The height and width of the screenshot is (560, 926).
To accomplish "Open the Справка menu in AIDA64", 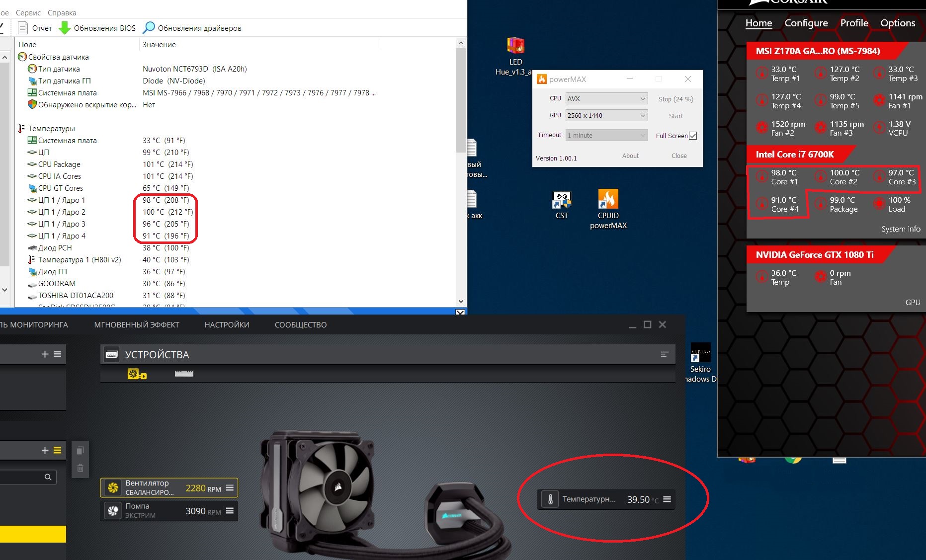I will point(62,12).
